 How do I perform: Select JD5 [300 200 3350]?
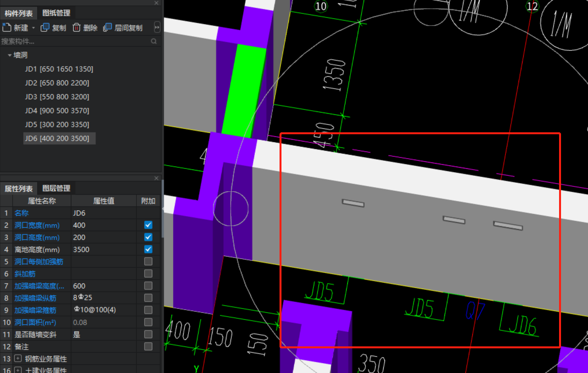coord(57,125)
